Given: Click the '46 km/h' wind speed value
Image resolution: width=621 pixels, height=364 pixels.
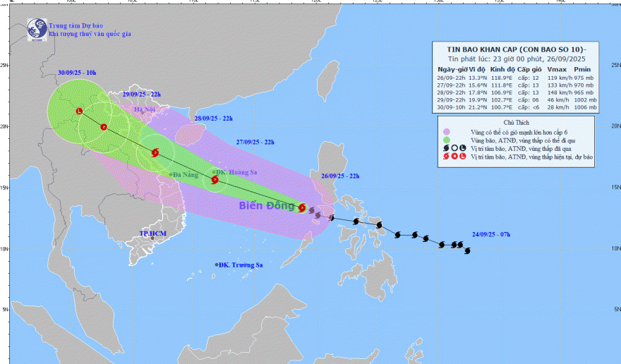Looking at the screenshot, I should [558, 99].
